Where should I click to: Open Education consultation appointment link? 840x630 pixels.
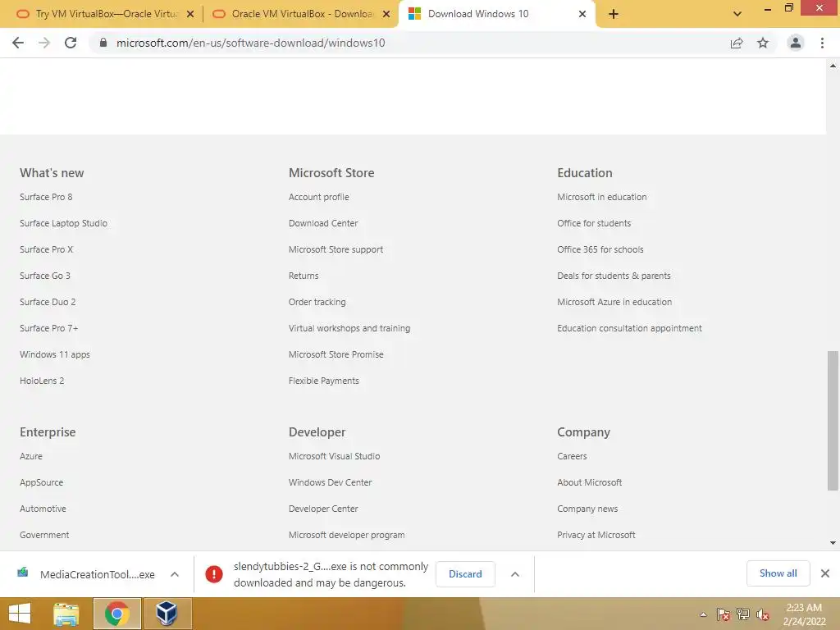tap(629, 328)
